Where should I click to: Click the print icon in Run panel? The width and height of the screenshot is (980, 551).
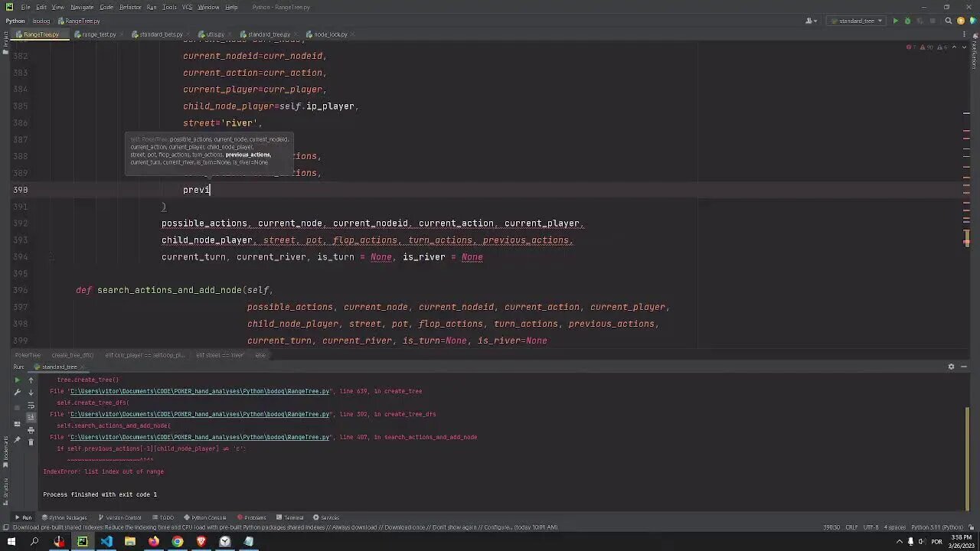pos(31,429)
